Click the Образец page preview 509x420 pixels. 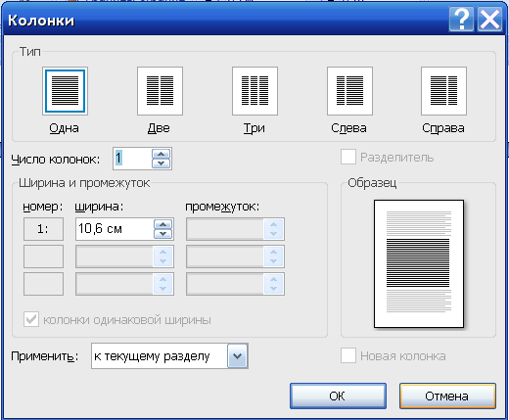pos(419,263)
